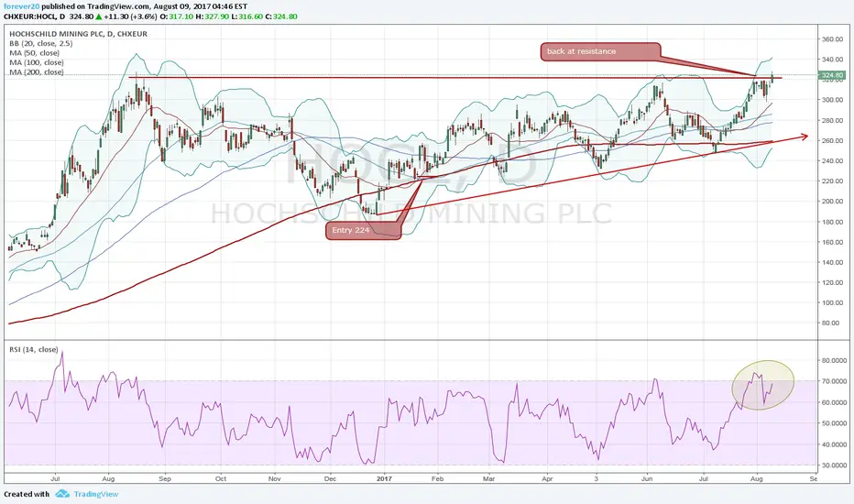Viewport: 854px width, 504px height.
Task: Click the 300.00 price axis label
Action: (x=833, y=100)
